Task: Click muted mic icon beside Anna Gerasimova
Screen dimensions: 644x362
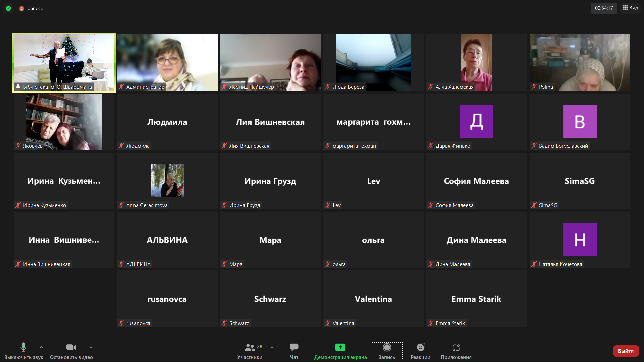Action: coord(121,205)
